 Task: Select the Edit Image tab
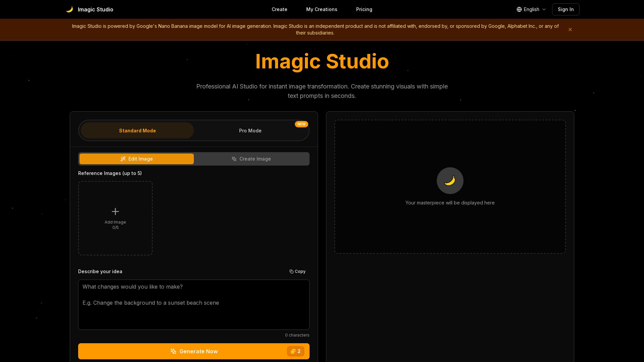[137, 159]
